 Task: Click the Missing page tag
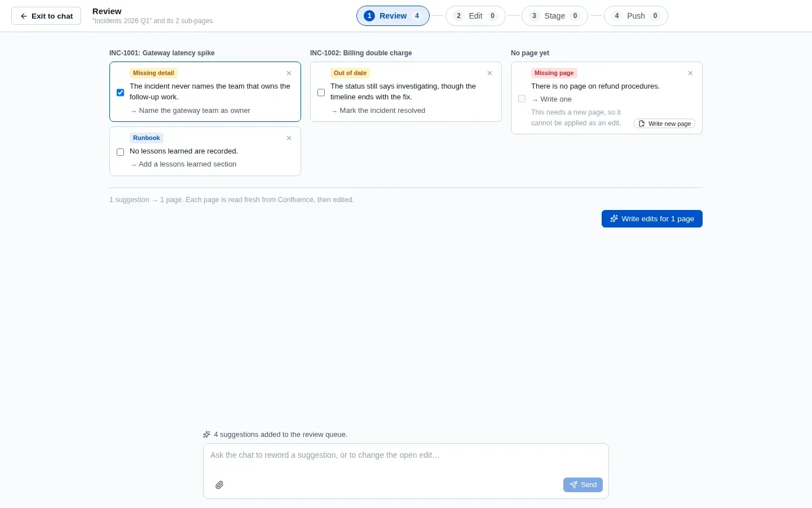pos(554,73)
